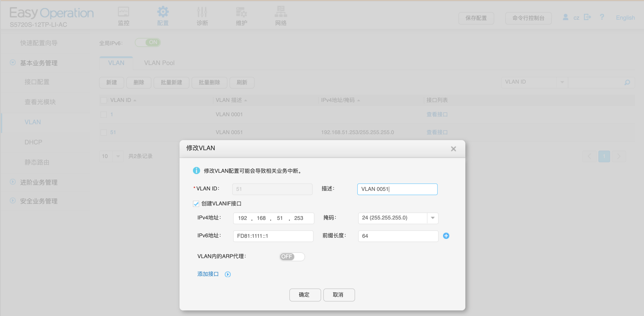Open 查看光模块 in sidebar

click(40, 102)
